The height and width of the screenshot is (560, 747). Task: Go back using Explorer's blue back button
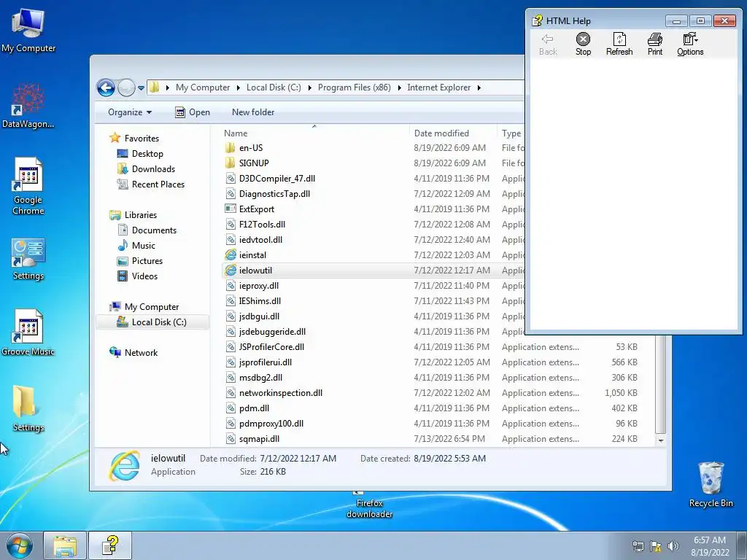coord(106,87)
